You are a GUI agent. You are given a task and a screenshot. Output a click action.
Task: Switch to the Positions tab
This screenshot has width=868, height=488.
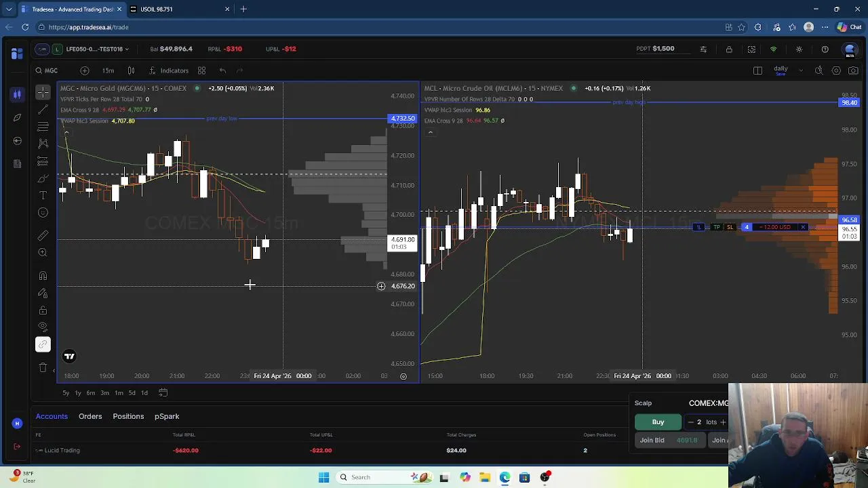click(128, 416)
